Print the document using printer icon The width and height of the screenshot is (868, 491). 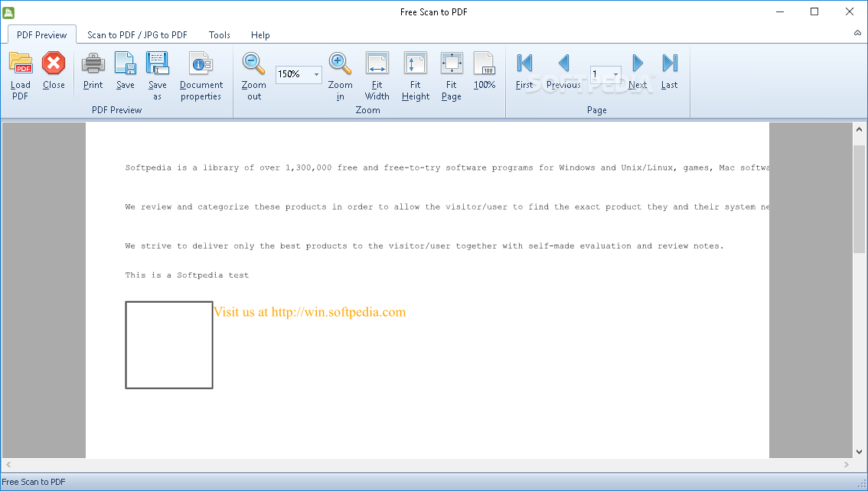click(x=93, y=63)
